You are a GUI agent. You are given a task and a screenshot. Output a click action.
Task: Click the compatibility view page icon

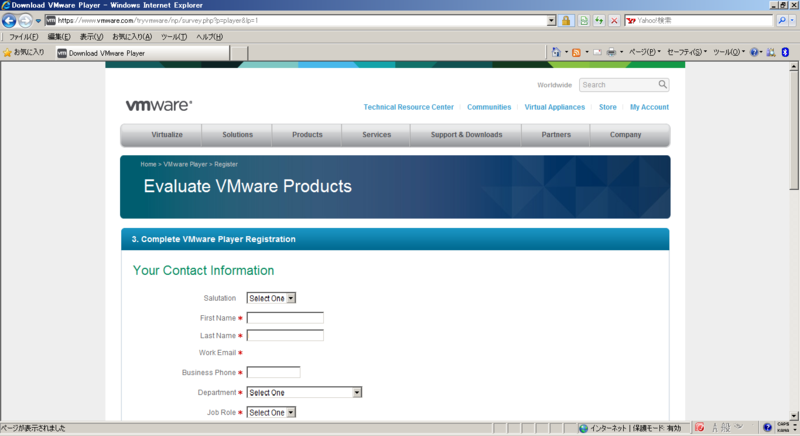coord(584,20)
